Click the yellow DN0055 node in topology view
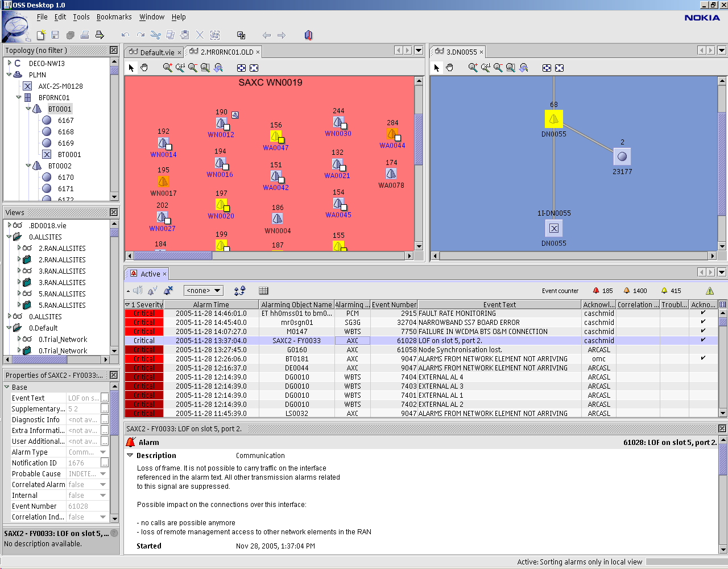This screenshot has width=728, height=569. [554, 119]
